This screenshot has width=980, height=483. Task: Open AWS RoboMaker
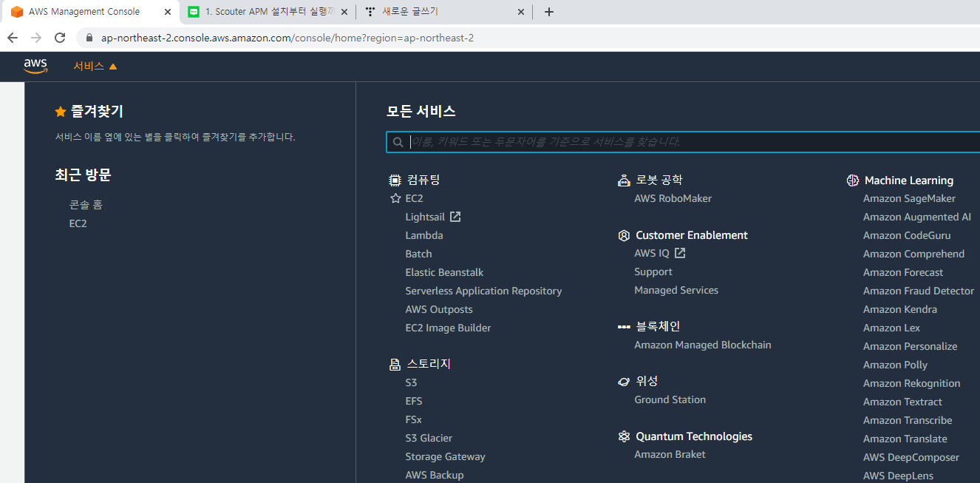point(673,198)
